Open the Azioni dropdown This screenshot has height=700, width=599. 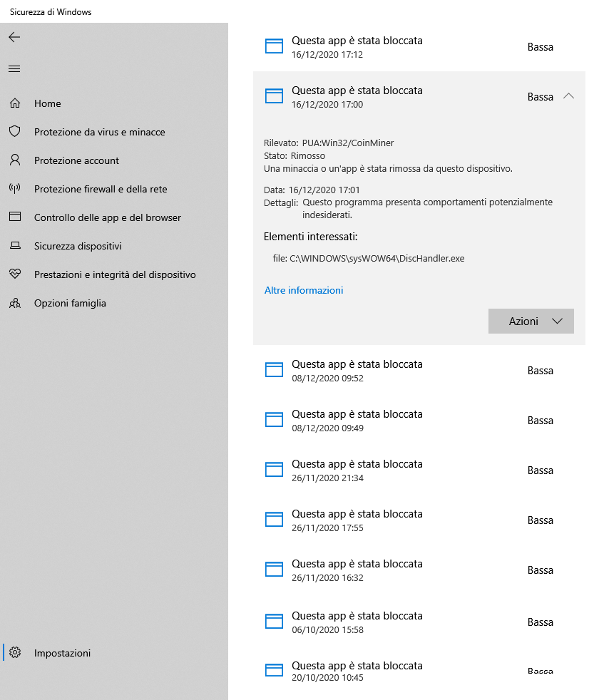click(x=531, y=321)
